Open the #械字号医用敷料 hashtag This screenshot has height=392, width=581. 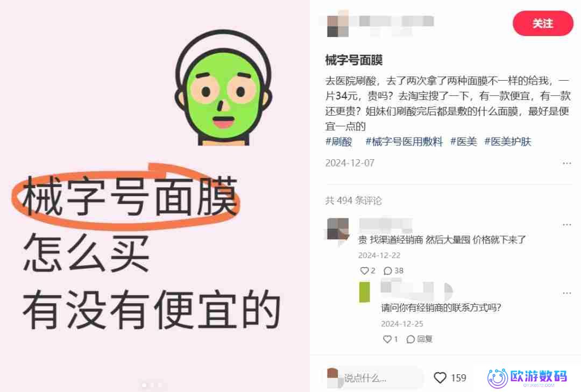tap(404, 141)
